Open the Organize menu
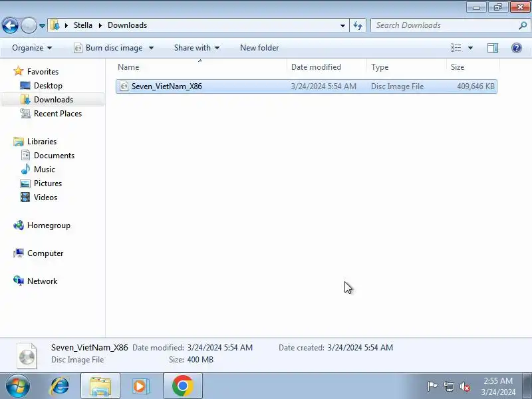This screenshot has height=399, width=532. [32, 48]
